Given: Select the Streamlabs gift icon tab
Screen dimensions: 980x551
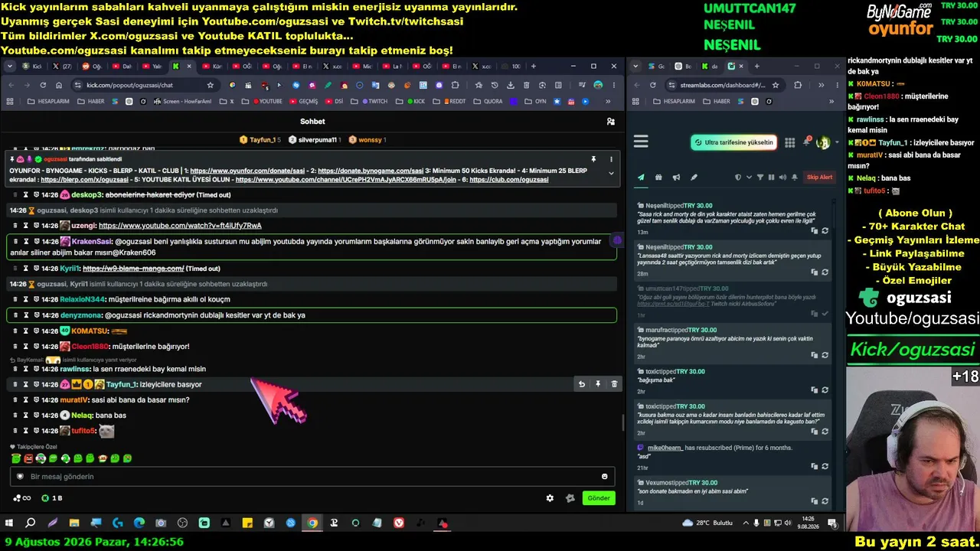Looking at the screenshot, I should click(658, 178).
